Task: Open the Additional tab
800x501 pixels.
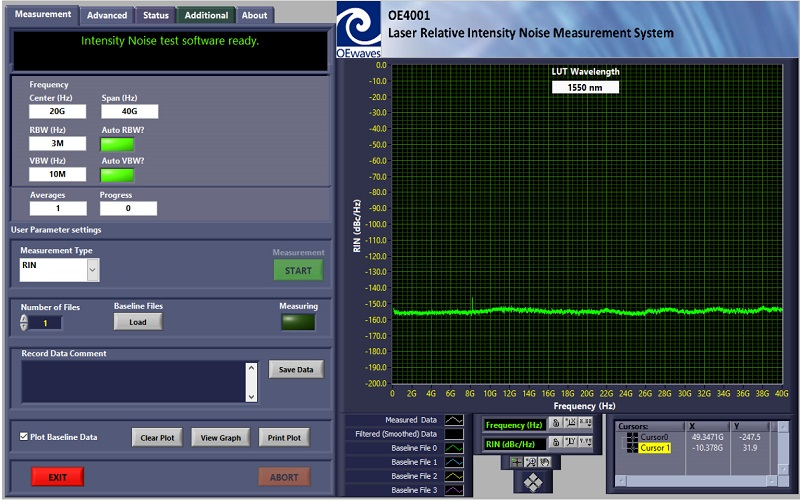Action: (x=206, y=15)
